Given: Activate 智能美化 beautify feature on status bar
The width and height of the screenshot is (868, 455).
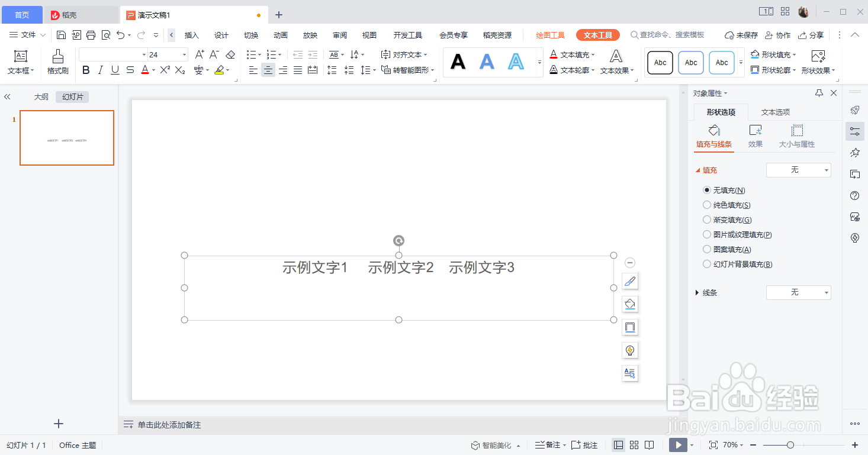Looking at the screenshot, I should [x=495, y=444].
